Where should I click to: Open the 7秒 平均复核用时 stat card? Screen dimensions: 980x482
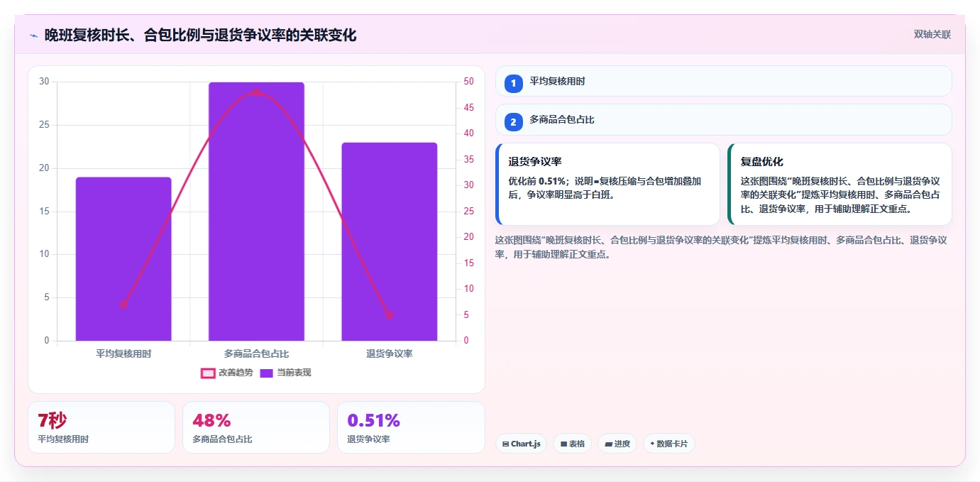pos(101,427)
